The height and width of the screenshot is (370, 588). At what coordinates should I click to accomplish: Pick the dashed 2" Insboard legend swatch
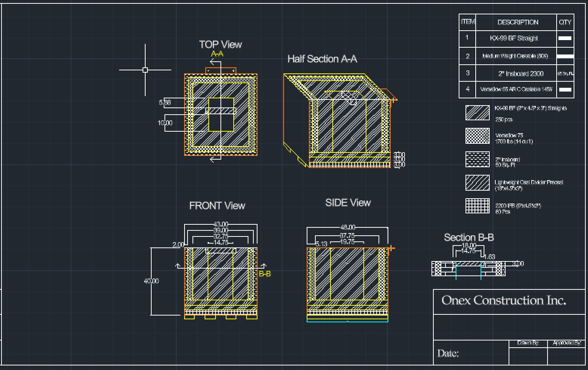coord(477,159)
